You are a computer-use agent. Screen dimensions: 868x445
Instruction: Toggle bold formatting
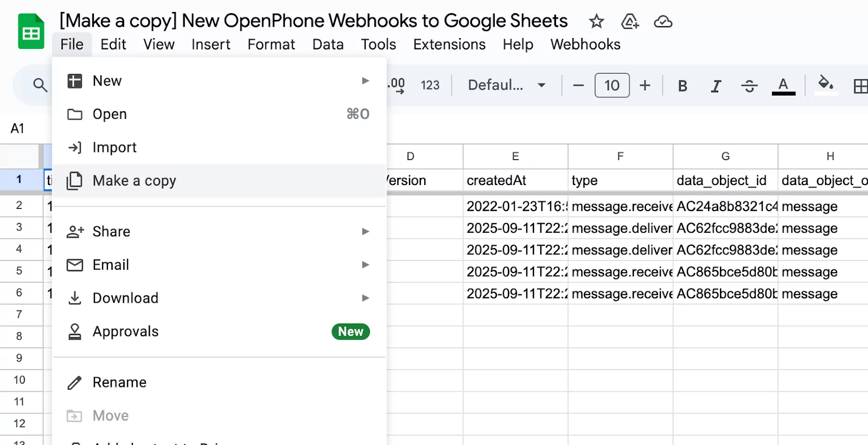tap(682, 86)
